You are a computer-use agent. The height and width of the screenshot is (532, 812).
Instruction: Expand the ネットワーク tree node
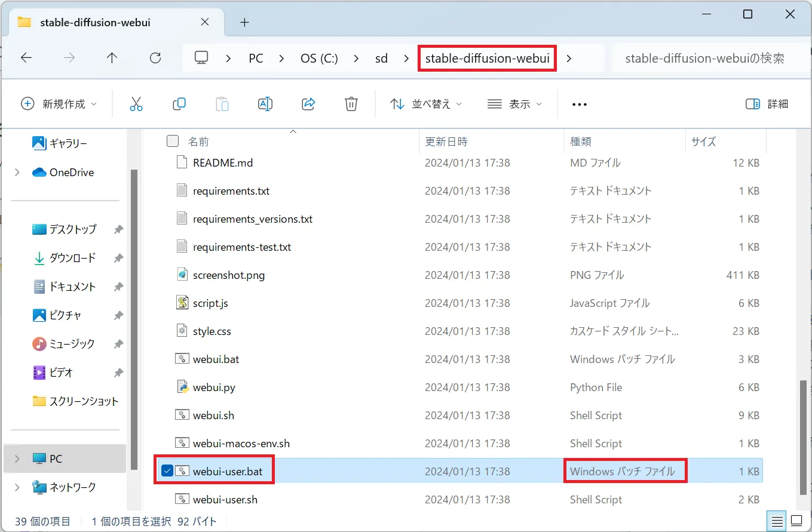pos(17,487)
